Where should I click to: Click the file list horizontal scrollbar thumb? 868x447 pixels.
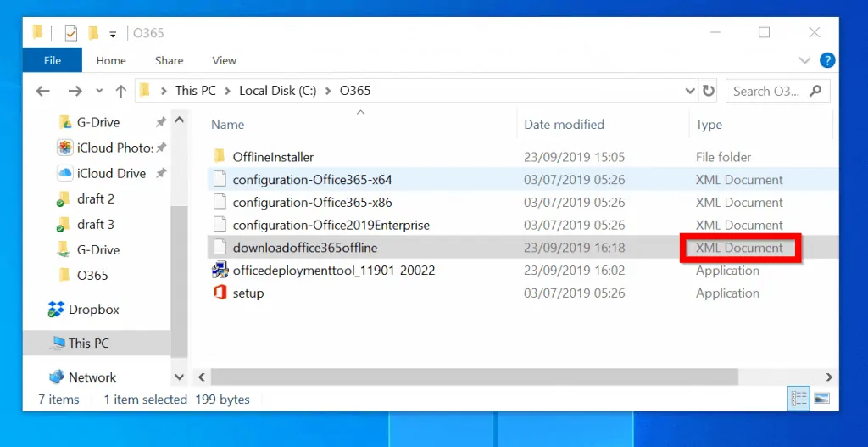click(x=475, y=377)
